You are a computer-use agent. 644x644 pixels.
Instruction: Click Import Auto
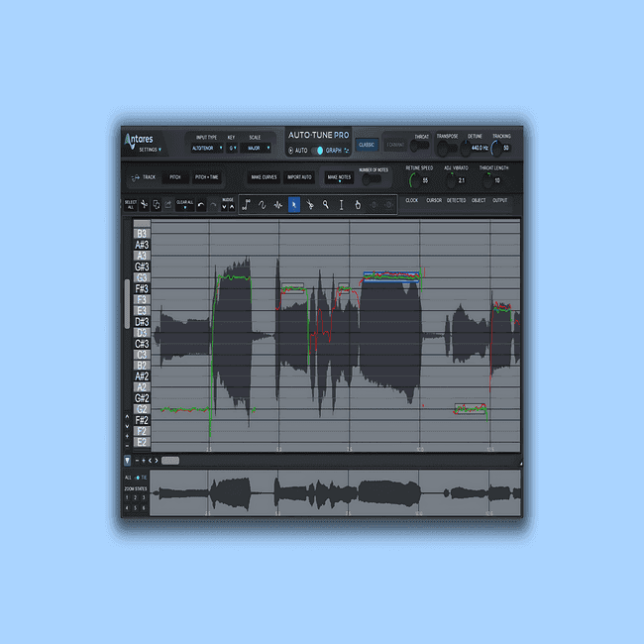coord(299,177)
